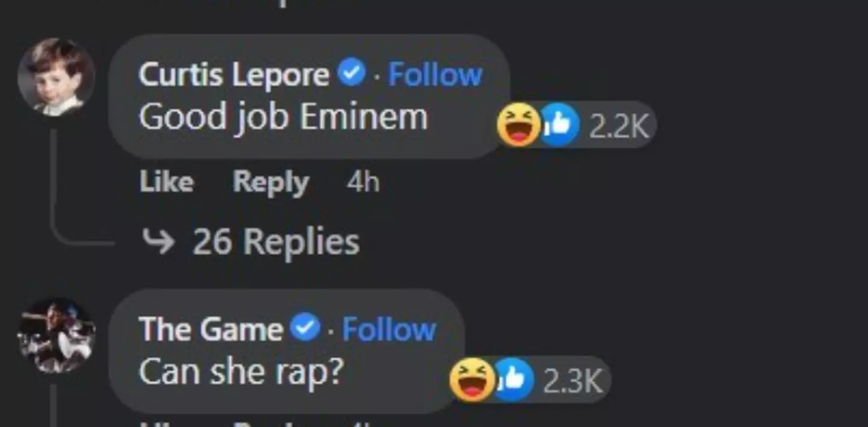Click the verified badge next to The Game
This screenshot has width=868, height=427.
[x=306, y=329]
